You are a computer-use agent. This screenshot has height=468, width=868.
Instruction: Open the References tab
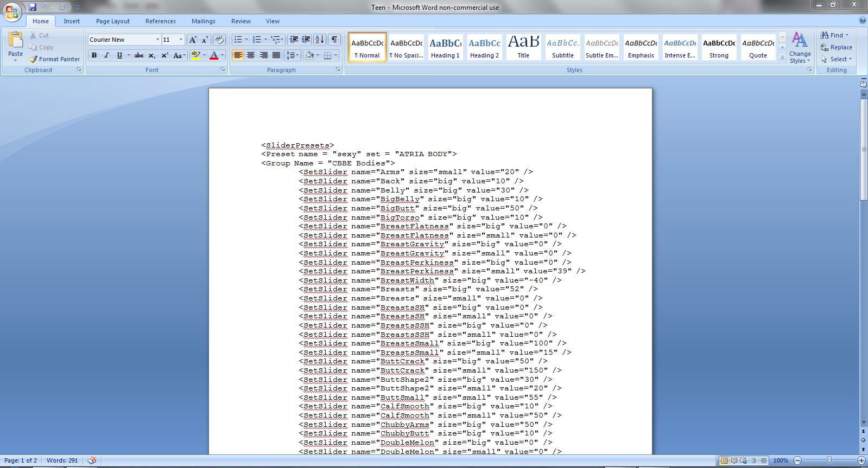click(x=161, y=21)
